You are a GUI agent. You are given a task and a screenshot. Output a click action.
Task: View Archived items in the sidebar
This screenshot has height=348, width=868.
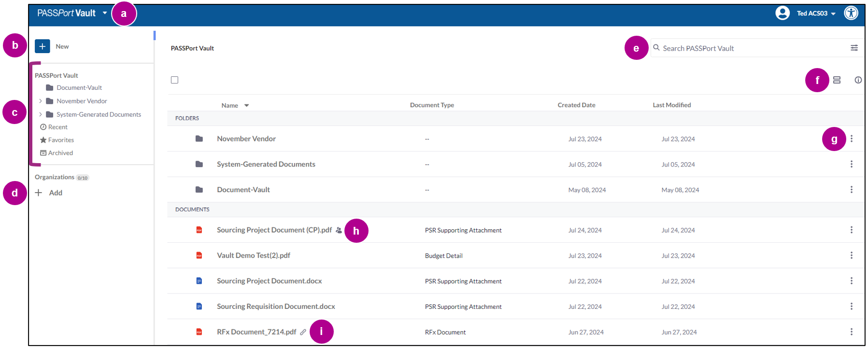[60, 153]
